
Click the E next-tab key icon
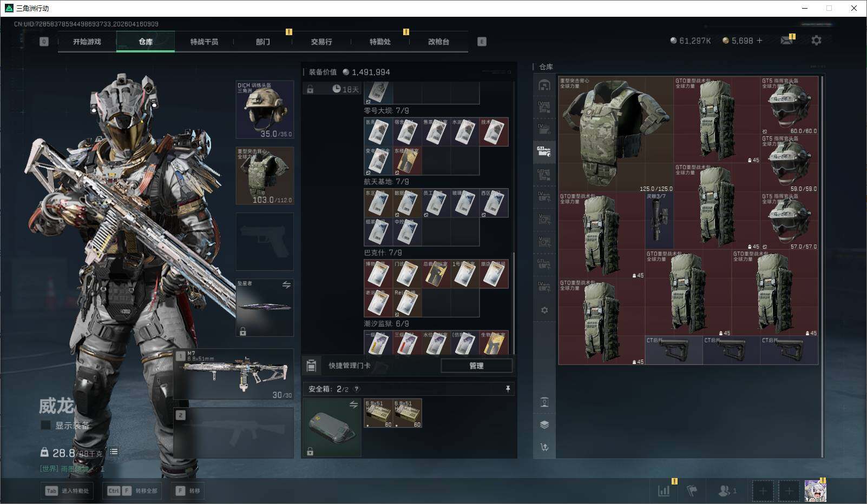point(482,42)
